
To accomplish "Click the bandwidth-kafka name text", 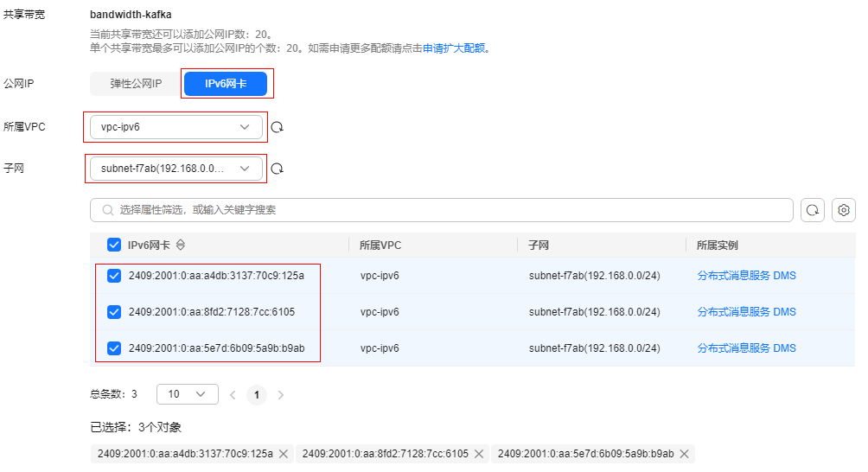I will point(131,15).
